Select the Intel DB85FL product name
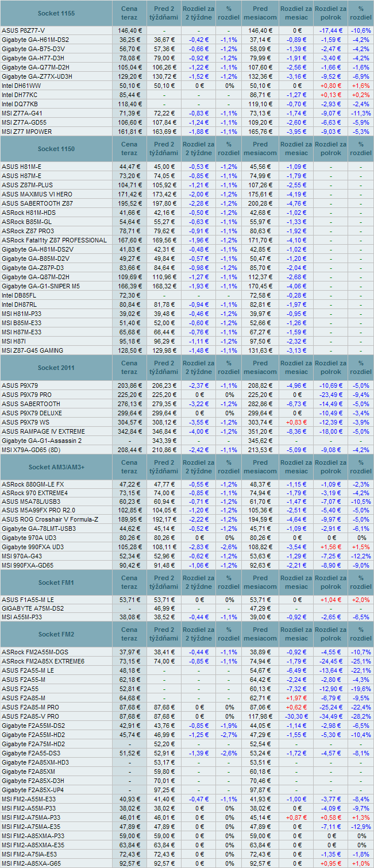Viewport: 374px width, 868px height. click(x=19, y=295)
